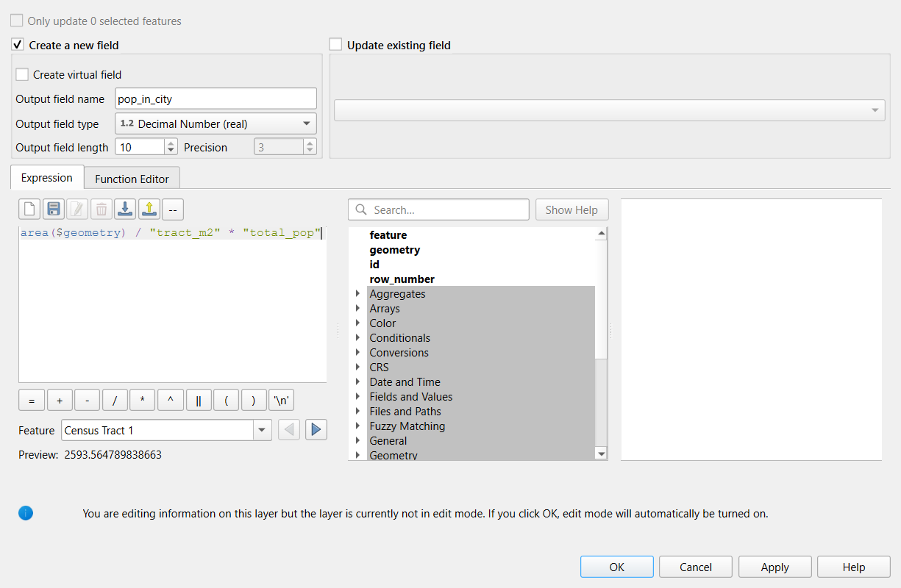
Task: Insert the equals operator
Action: click(x=32, y=401)
